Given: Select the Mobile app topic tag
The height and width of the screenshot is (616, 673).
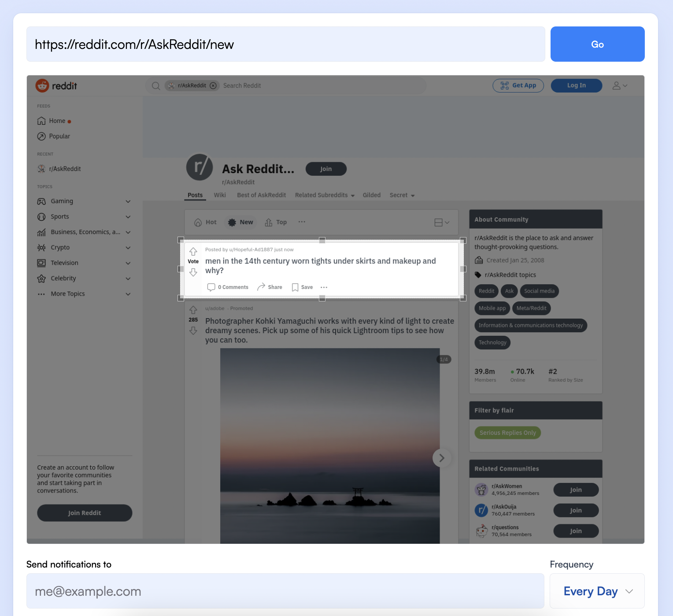Looking at the screenshot, I should (x=492, y=308).
